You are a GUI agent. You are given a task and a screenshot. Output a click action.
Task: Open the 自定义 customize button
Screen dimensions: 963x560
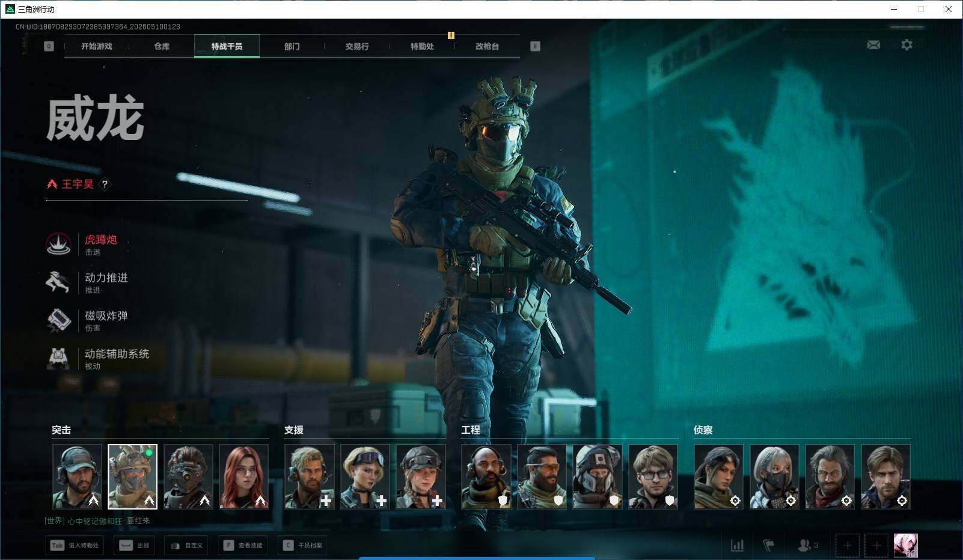(x=186, y=546)
